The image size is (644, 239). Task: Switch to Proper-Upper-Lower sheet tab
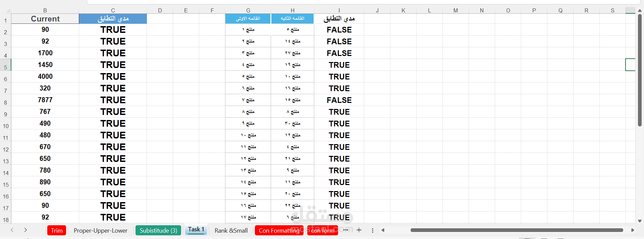tap(101, 230)
